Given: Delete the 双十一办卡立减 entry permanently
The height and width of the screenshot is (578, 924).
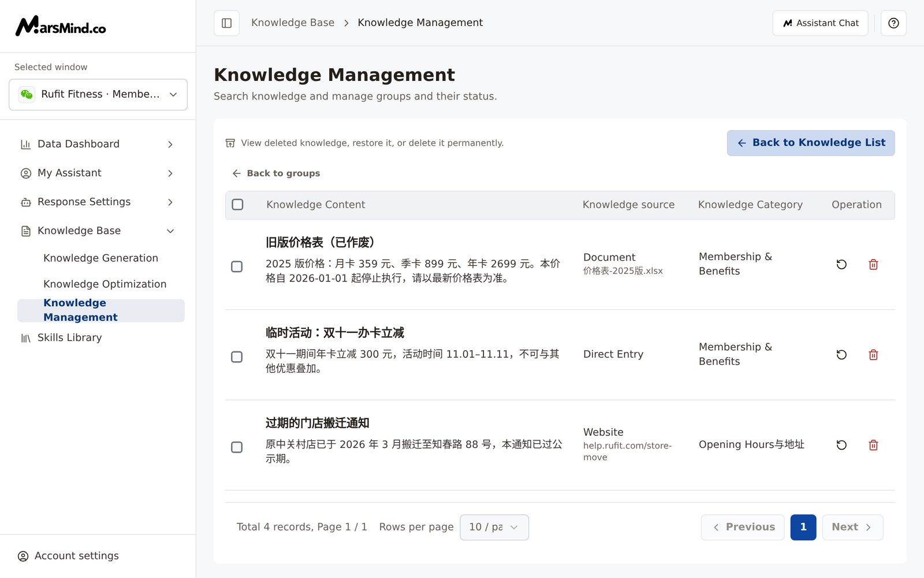Looking at the screenshot, I should click(873, 354).
